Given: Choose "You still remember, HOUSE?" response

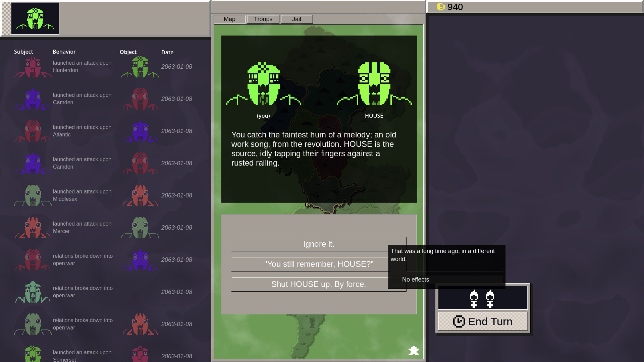Looking at the screenshot, I should point(318,264).
